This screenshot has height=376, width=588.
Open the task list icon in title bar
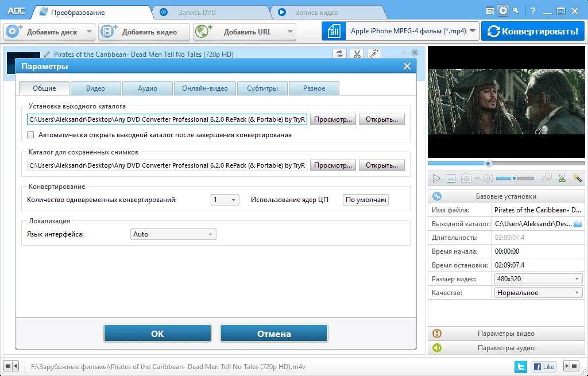490,11
